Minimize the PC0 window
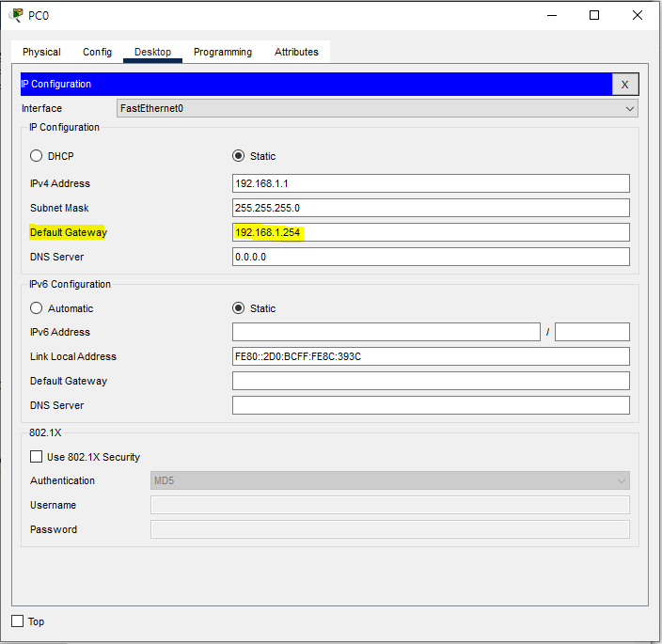Image resolution: width=662 pixels, height=644 pixels. pos(552,15)
